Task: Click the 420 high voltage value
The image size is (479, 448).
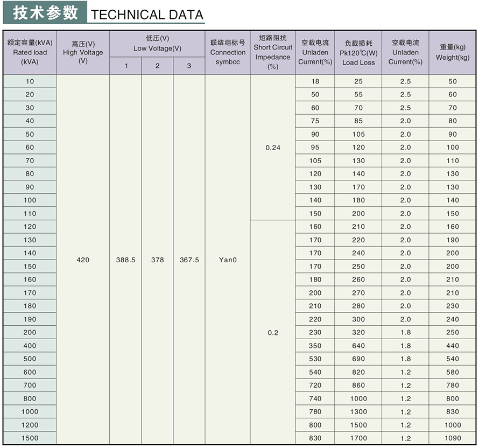Action: pyautogui.click(x=83, y=260)
